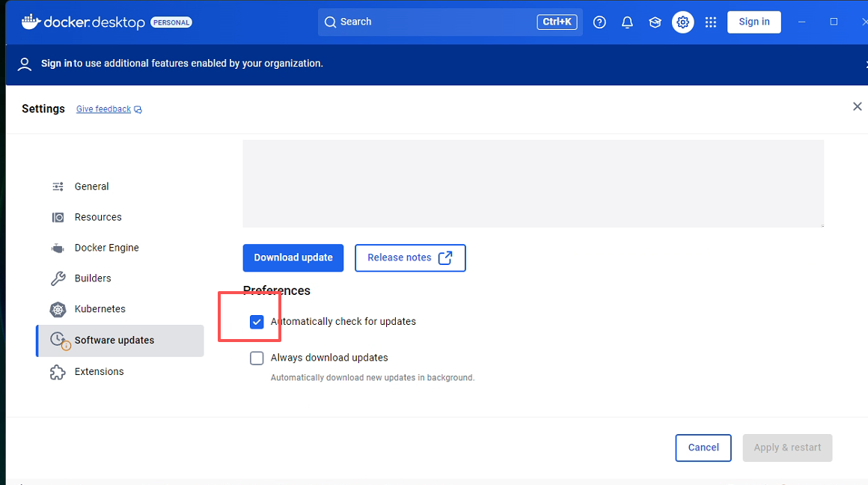Click the Preferences heading
The image size is (868, 485).
tap(277, 290)
